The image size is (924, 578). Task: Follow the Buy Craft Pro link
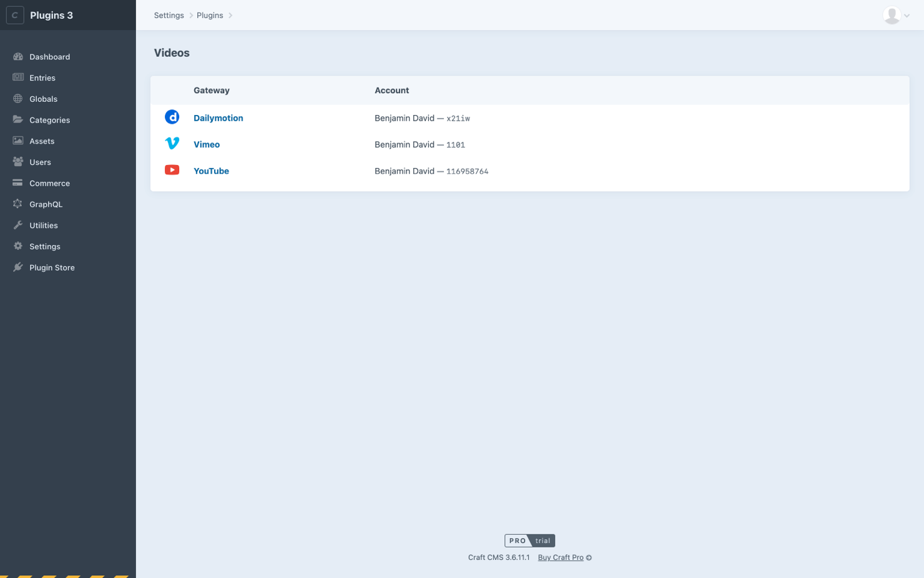[x=560, y=557]
